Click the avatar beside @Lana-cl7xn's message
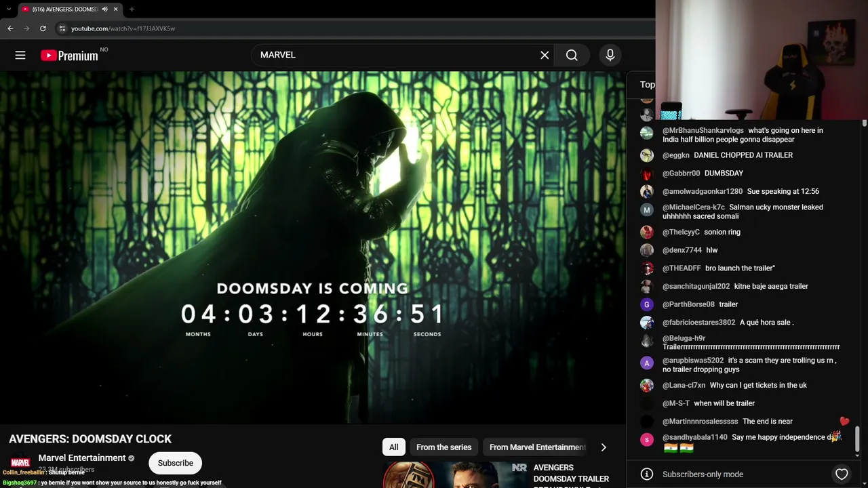The width and height of the screenshot is (868, 488). 647,386
